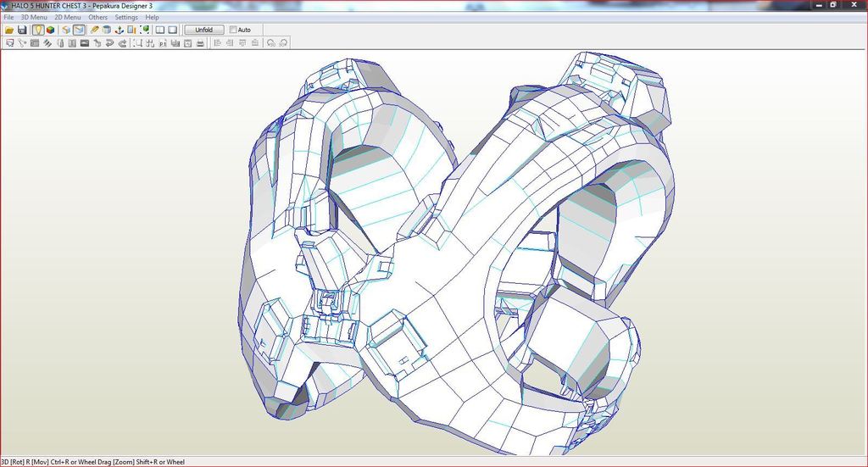Click the dark rectangle text input icon
Image resolution: width=868 pixels, height=467 pixels.
click(85, 43)
